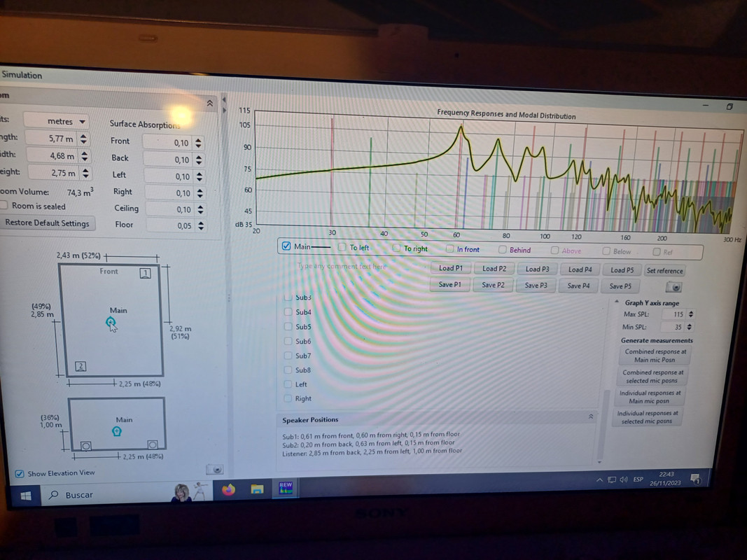Generate Individual responses at selected mic posns
Screen dimensions: 747x560
(647, 417)
